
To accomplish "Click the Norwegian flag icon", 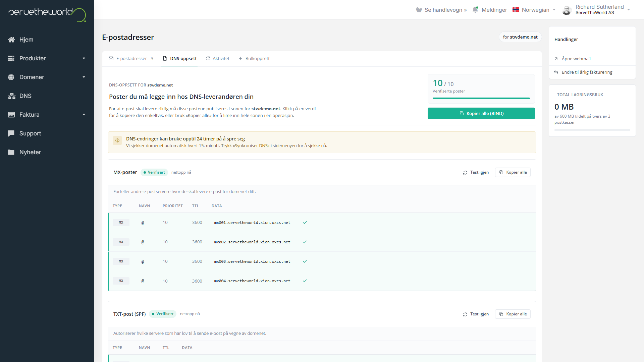I will [x=516, y=10].
